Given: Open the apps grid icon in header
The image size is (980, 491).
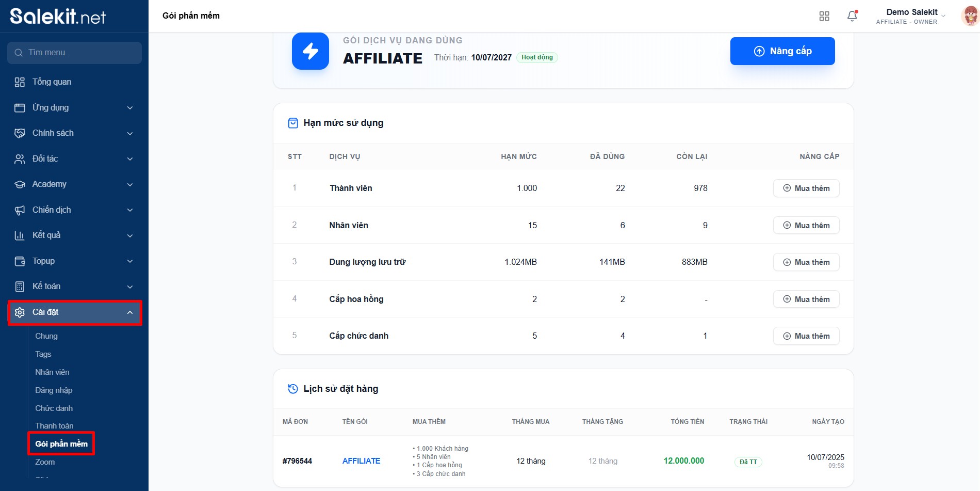Looking at the screenshot, I should pyautogui.click(x=824, y=16).
